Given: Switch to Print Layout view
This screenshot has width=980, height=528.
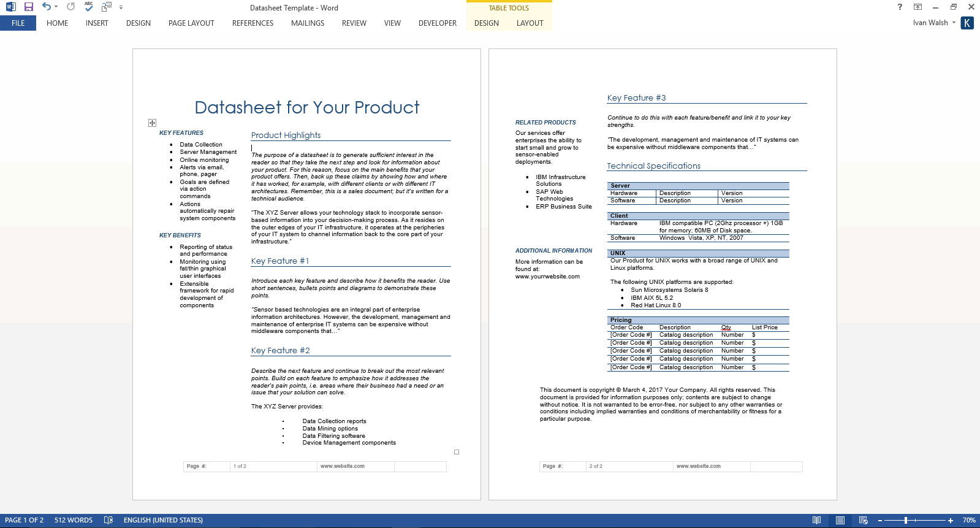Looking at the screenshot, I should point(840,520).
